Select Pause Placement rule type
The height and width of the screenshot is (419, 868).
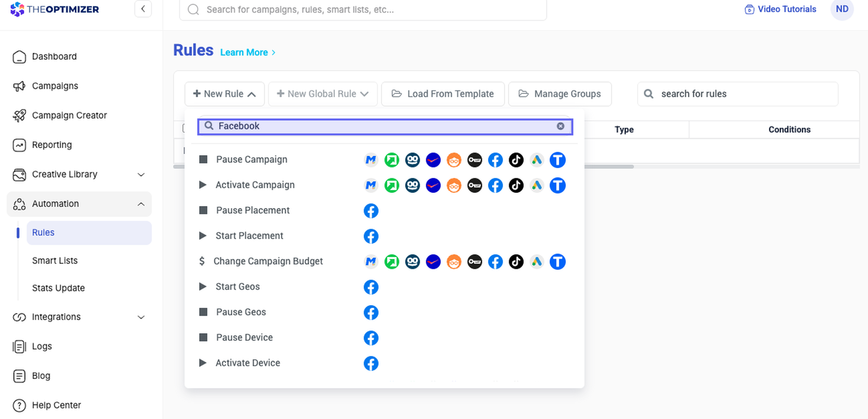pyautogui.click(x=253, y=211)
